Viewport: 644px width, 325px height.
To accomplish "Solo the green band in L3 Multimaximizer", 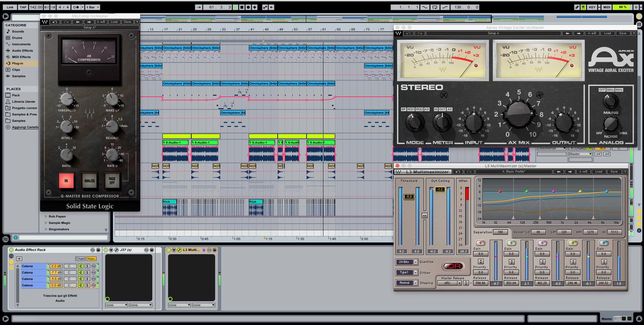I will (511, 243).
